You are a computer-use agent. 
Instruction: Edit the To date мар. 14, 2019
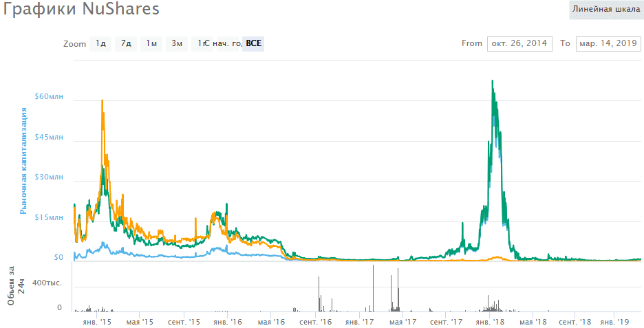click(x=608, y=43)
